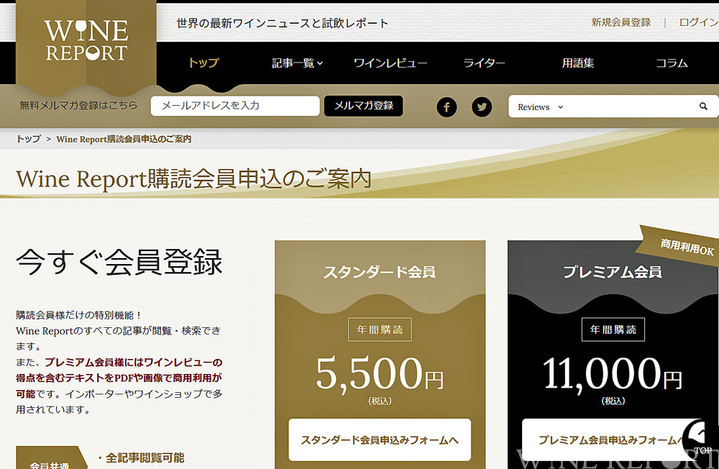Screen dimensions: 719x469
Task: Open the 新規会員登録 link
Action: (620, 22)
